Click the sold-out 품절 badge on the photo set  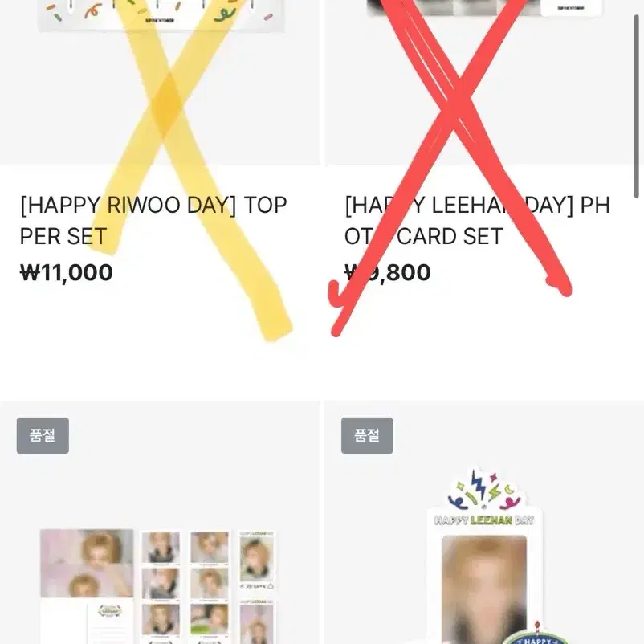point(43,435)
